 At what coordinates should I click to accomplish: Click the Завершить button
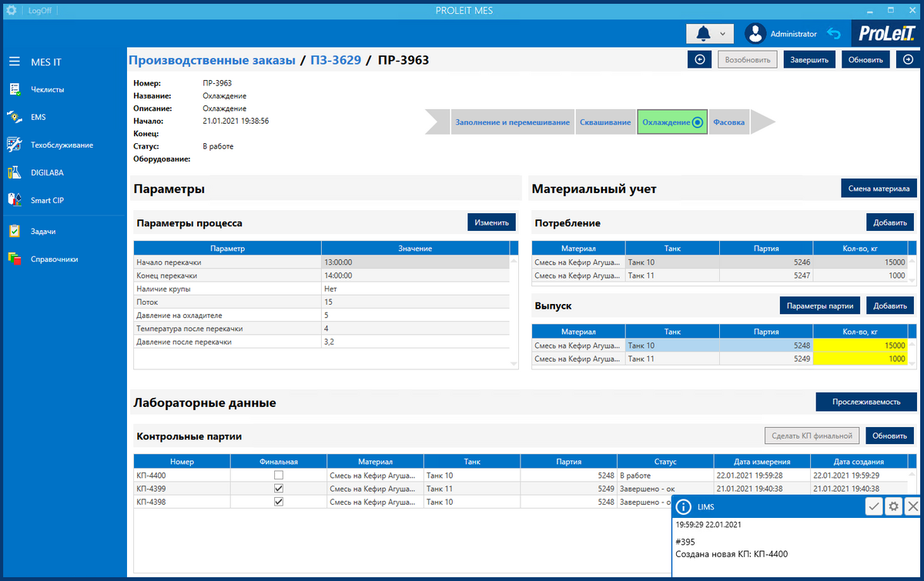[x=809, y=60]
